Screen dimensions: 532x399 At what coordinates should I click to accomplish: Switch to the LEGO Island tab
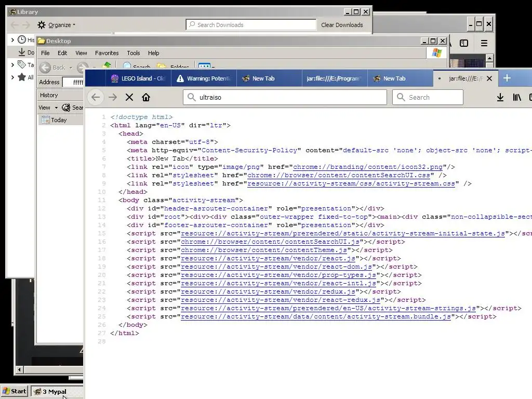[x=138, y=78]
